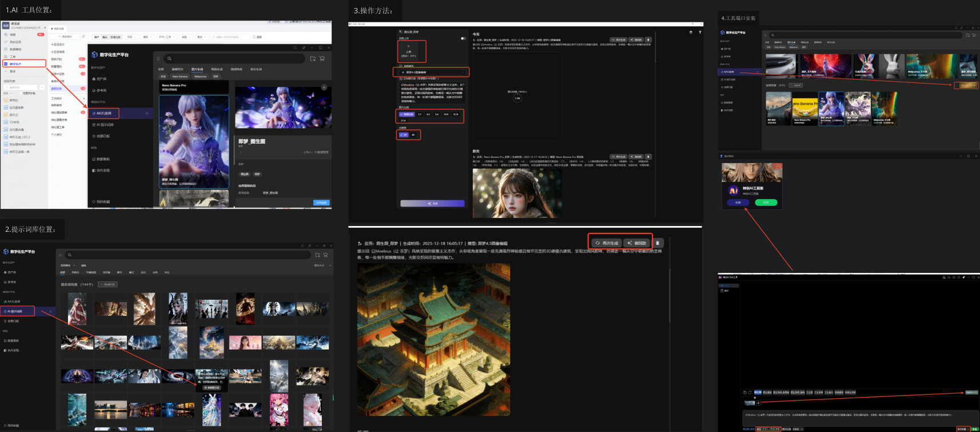Click the globe icon at section 3 window top right

pyautogui.click(x=691, y=32)
